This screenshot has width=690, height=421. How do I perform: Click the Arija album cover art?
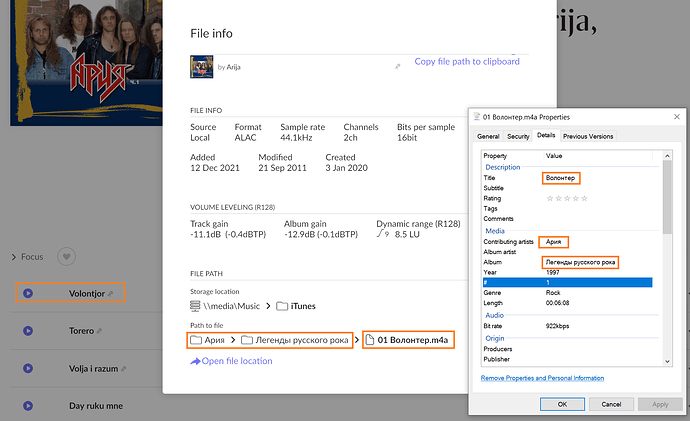[x=86, y=62]
